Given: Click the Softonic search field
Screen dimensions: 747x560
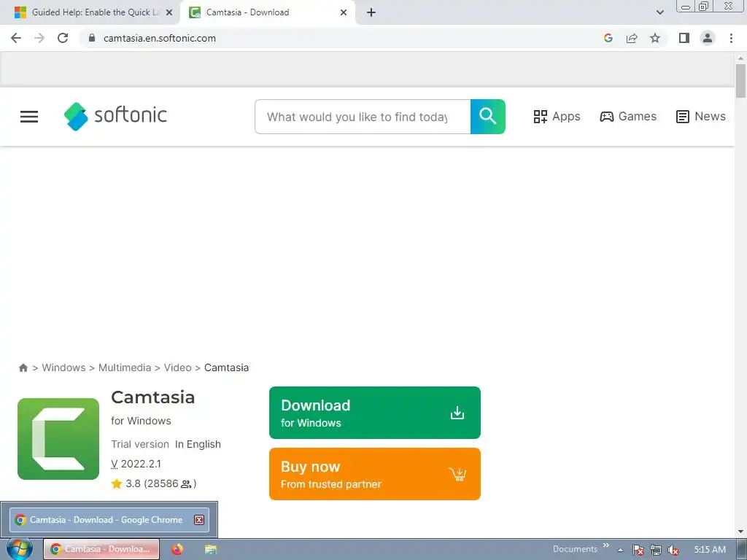Looking at the screenshot, I should (363, 117).
